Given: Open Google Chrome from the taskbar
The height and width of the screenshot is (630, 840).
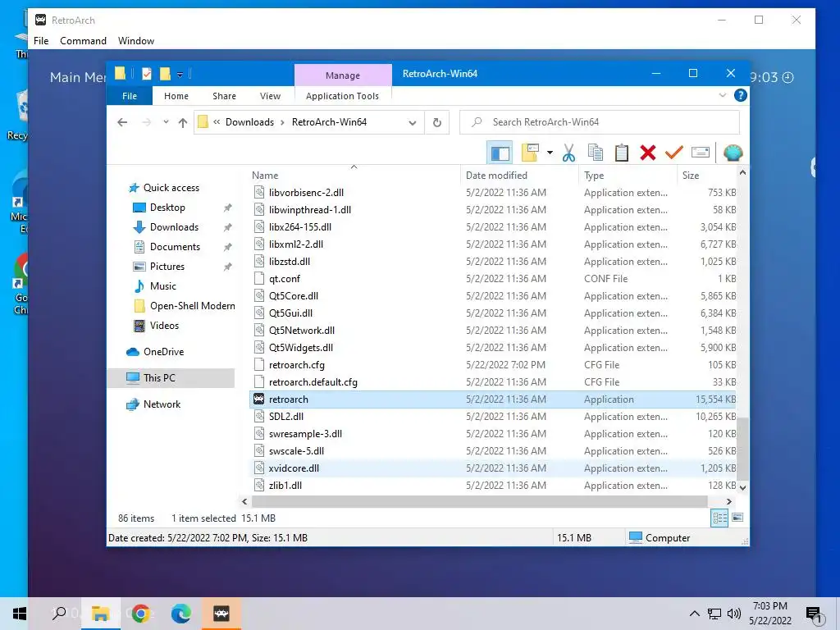Looking at the screenshot, I should pos(140,614).
